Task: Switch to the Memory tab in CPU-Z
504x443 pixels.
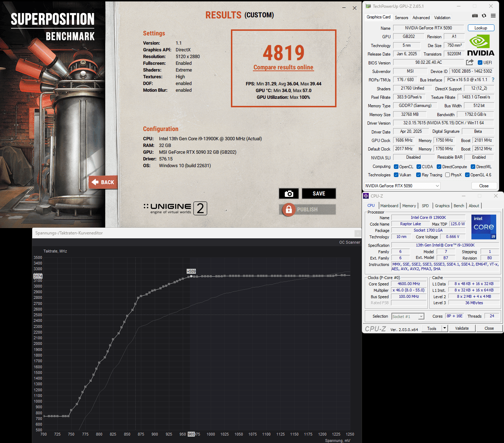Action: click(x=409, y=206)
